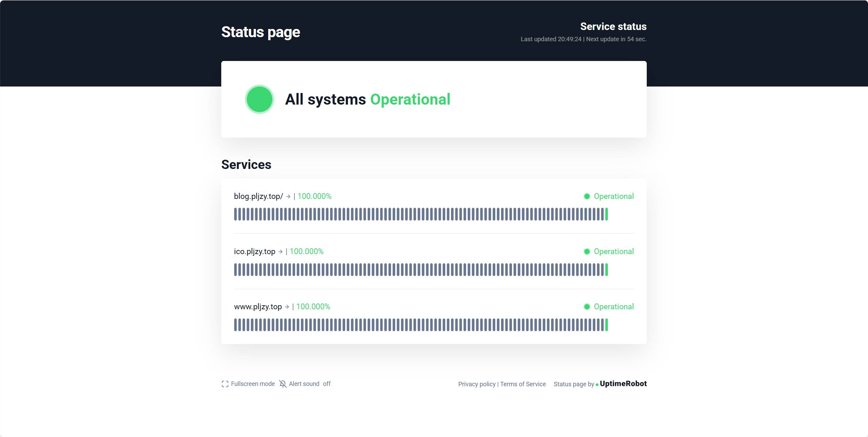Click the crossed-out alert bell icon

[283, 384]
